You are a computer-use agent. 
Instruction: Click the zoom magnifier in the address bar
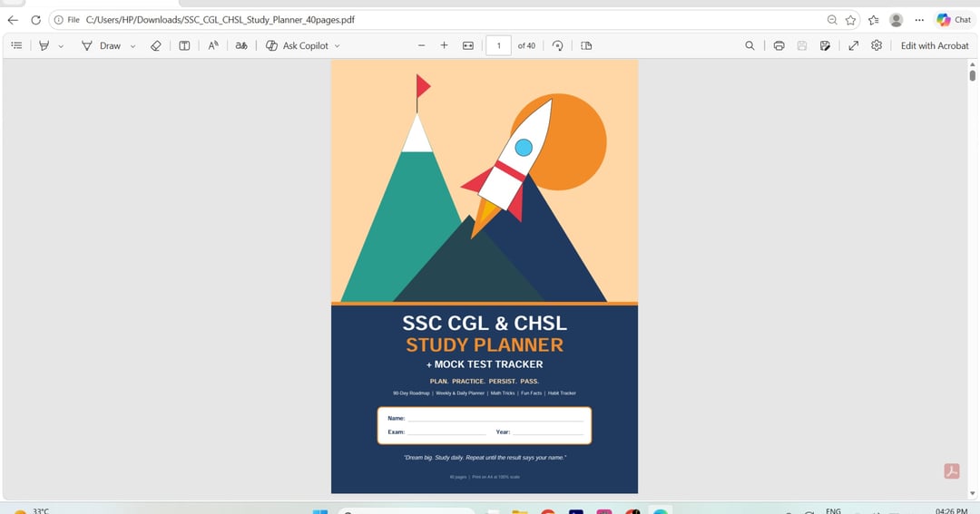(x=832, y=20)
